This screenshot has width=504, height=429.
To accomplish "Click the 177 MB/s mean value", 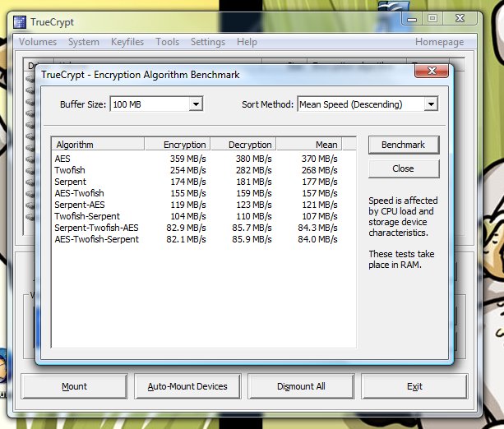I will pos(320,182).
